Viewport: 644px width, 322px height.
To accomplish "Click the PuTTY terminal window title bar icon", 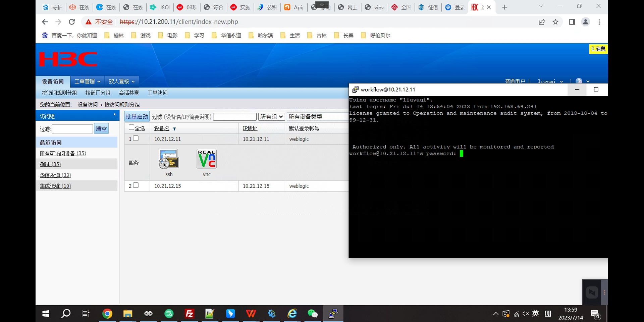I will pyautogui.click(x=355, y=90).
